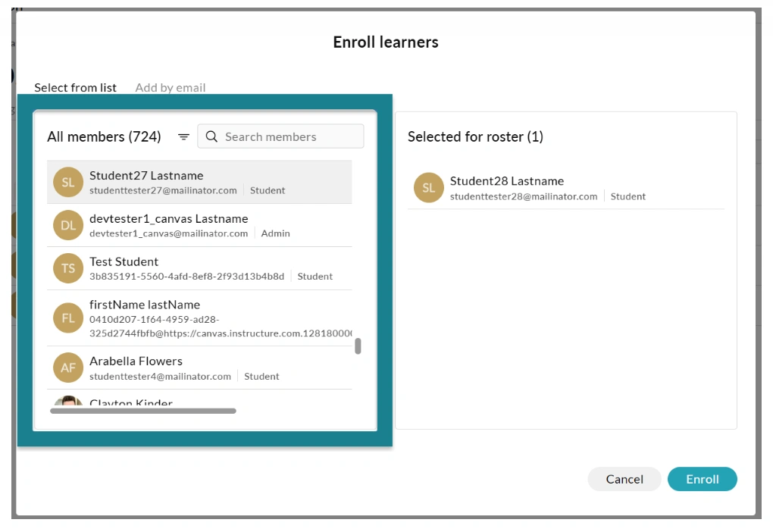Image resolution: width=773 pixels, height=532 pixels.
Task: Click the All members (724) heading
Action: [x=104, y=136]
